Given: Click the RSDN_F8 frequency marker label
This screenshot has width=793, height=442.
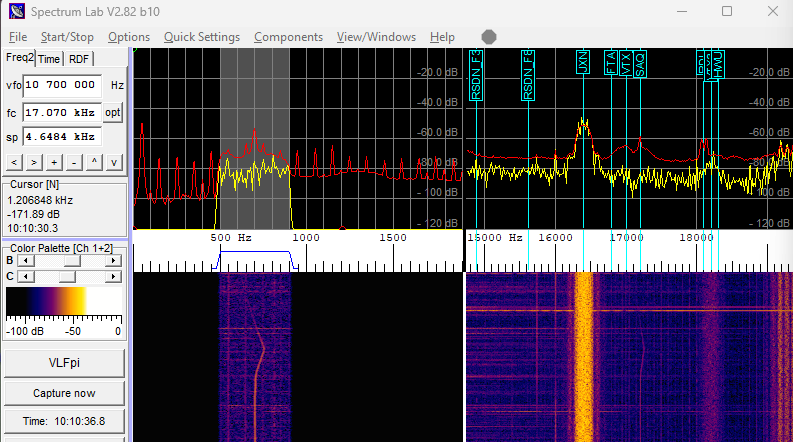Looking at the screenshot, I should (x=528, y=75).
